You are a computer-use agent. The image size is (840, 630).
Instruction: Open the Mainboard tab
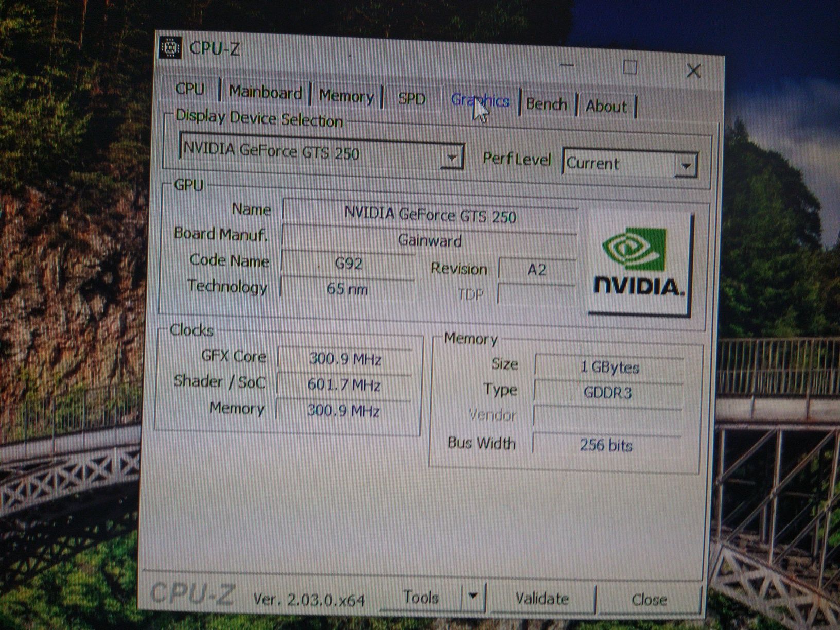(265, 93)
